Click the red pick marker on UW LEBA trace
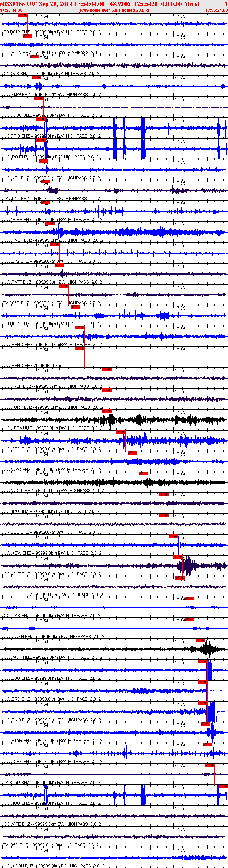 (x=107, y=411)
